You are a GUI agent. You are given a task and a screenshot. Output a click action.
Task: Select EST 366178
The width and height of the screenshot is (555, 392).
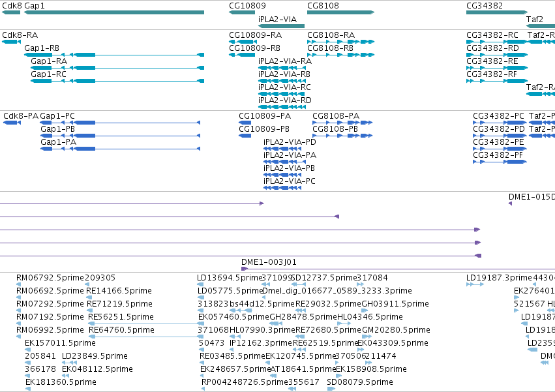click(x=40, y=369)
